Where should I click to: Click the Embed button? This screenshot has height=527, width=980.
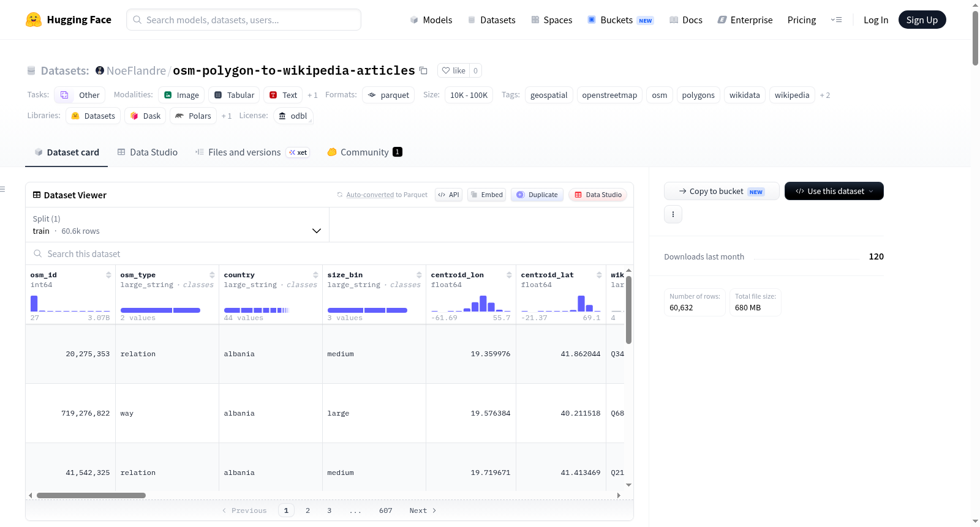tap(486, 195)
